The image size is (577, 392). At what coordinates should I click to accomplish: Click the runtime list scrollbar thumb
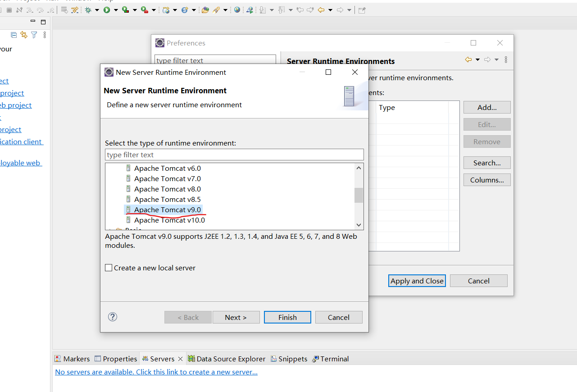point(359,195)
